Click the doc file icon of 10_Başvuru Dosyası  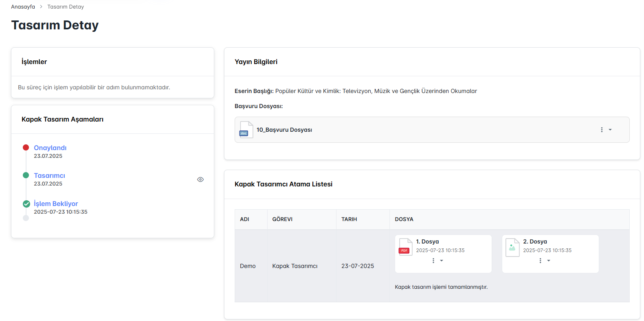(246, 130)
